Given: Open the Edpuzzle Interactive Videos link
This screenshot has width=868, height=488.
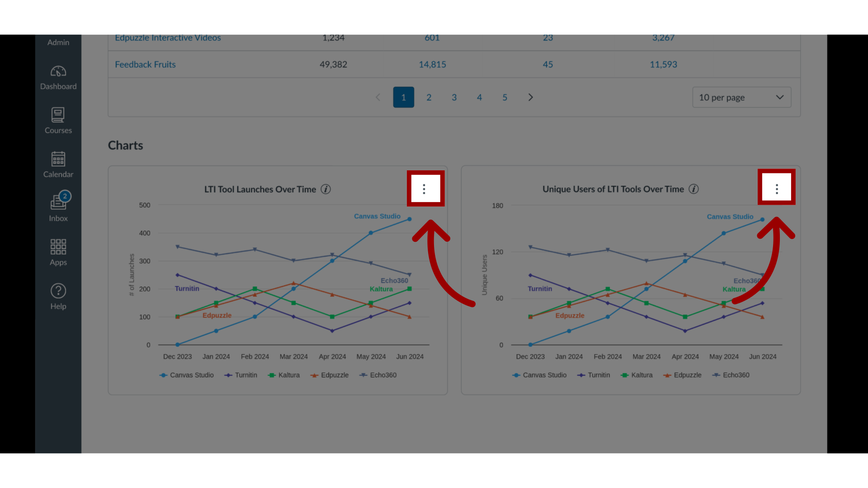Looking at the screenshot, I should coord(168,38).
